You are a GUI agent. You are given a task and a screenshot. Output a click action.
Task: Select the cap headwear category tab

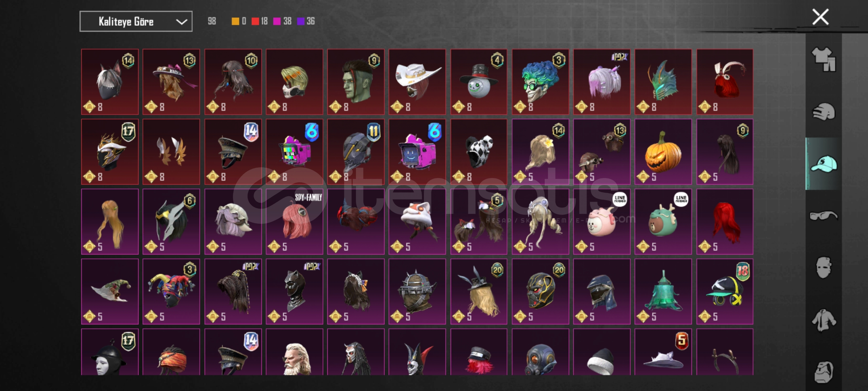point(824,164)
